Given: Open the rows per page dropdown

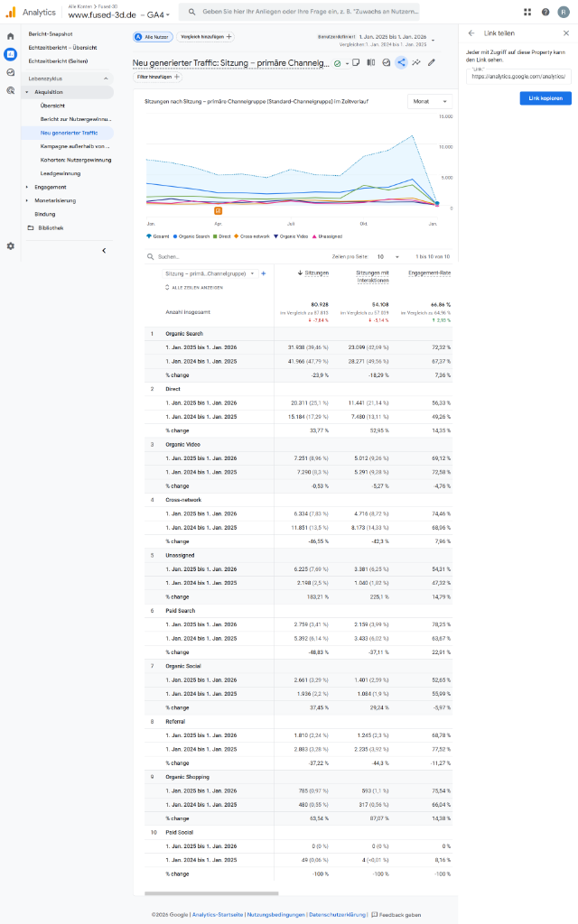Looking at the screenshot, I should (x=388, y=257).
